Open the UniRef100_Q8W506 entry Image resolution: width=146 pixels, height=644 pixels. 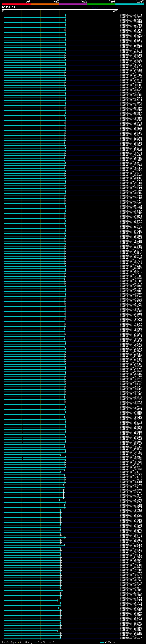point(131,58)
